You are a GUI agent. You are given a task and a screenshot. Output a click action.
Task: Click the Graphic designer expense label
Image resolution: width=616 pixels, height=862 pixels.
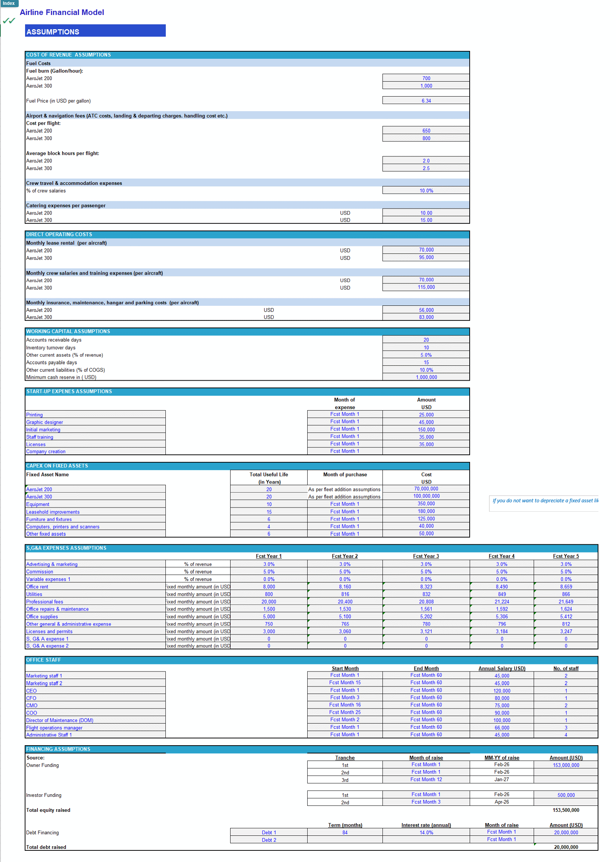tap(44, 422)
